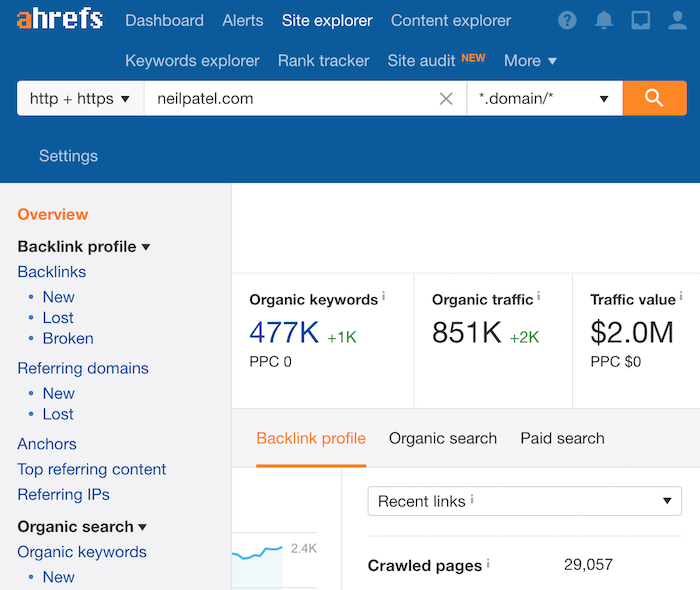The height and width of the screenshot is (590, 700).
Task: Expand the Recent links dropdown
Action: coord(524,501)
